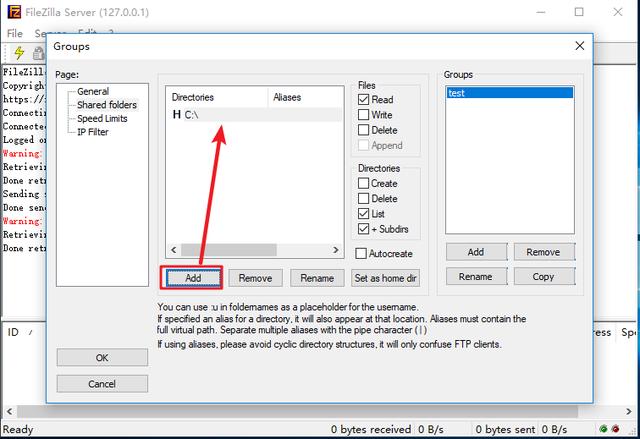The width and height of the screenshot is (640, 439).
Task: Open the Speed Limits page
Action: tap(102, 118)
